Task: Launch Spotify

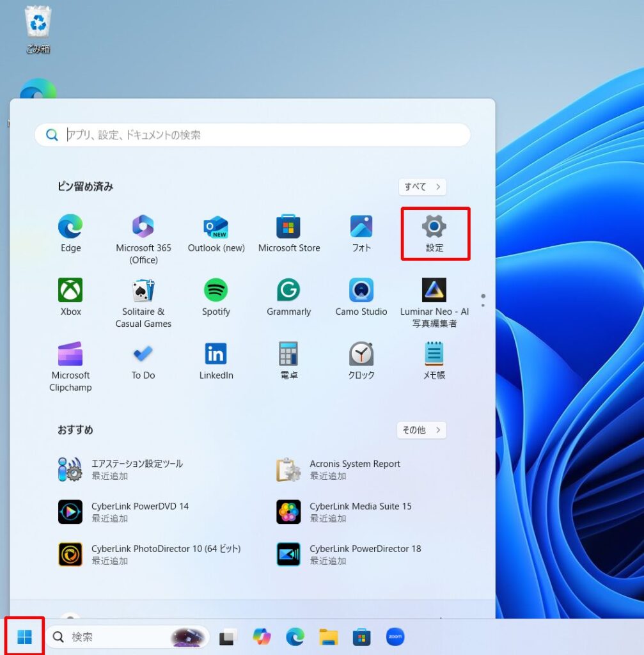Action: (216, 297)
